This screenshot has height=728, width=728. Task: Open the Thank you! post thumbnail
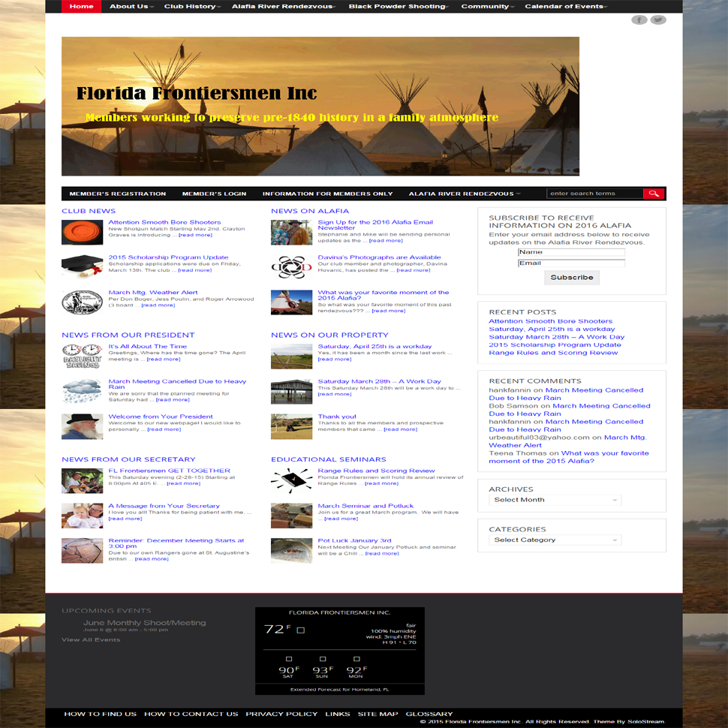click(x=291, y=427)
